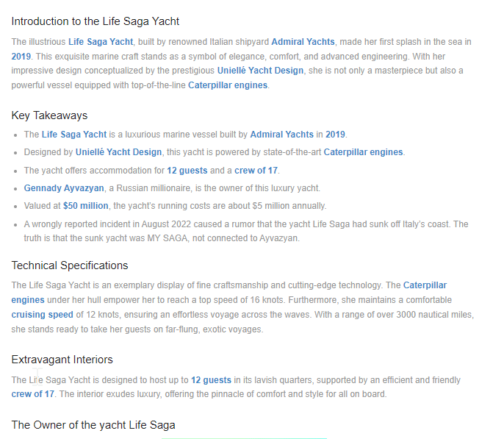This screenshot has height=439, width=504.
Task: Click Caterpillar engines link in second bullet
Action: 363,152
